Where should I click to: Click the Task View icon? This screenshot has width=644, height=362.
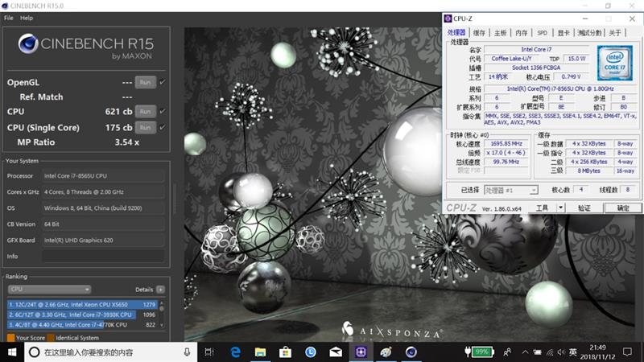coord(209,352)
